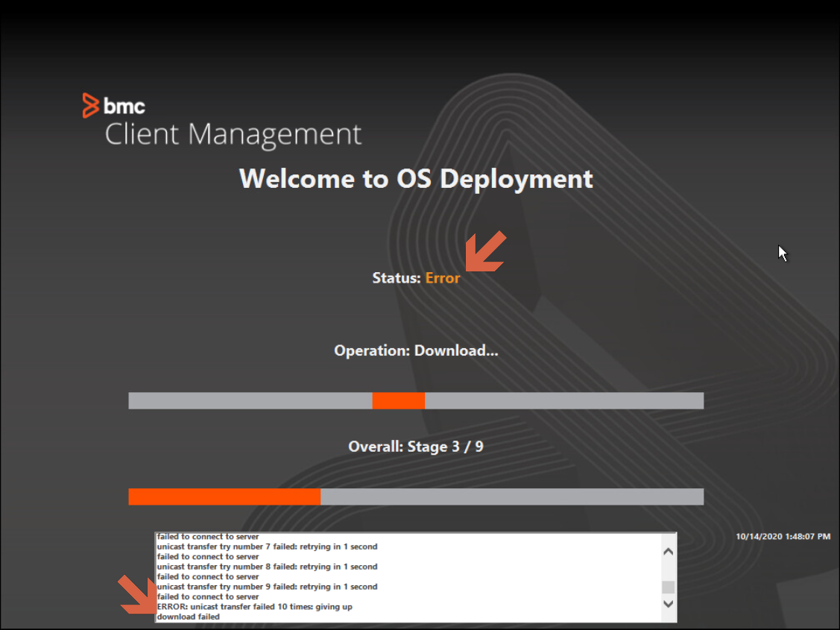The image size is (840, 630).
Task: Click the log scrollbar thumb
Action: pos(668,588)
